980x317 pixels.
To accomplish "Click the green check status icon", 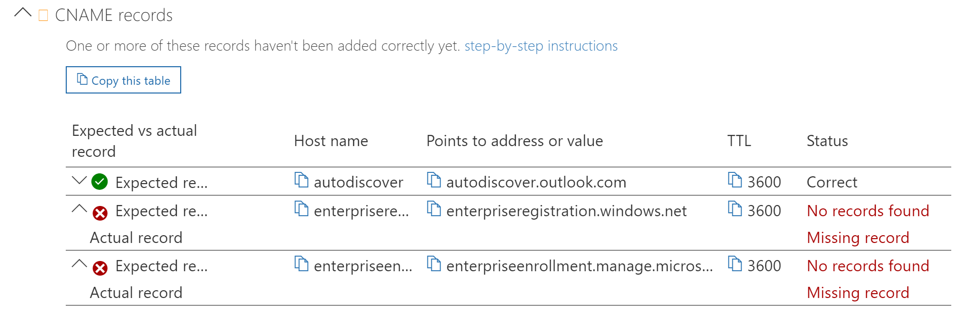I will 100,182.
